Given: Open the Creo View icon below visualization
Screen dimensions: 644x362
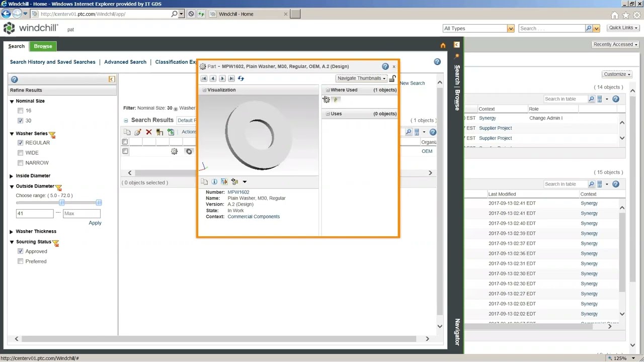Looking at the screenshot, I should tap(224, 182).
